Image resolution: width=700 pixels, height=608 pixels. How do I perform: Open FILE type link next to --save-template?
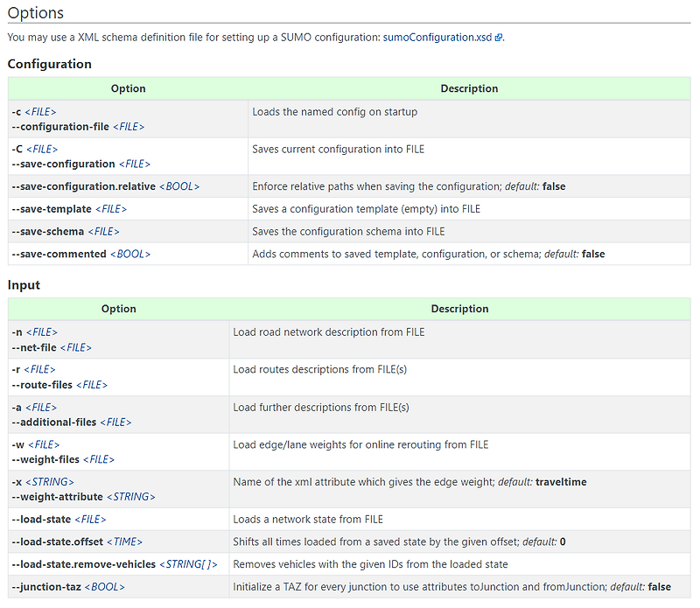[x=111, y=209]
